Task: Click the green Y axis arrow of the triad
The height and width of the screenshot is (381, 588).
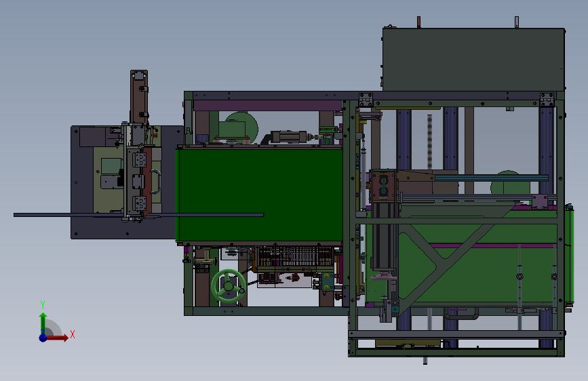Action: (x=43, y=323)
